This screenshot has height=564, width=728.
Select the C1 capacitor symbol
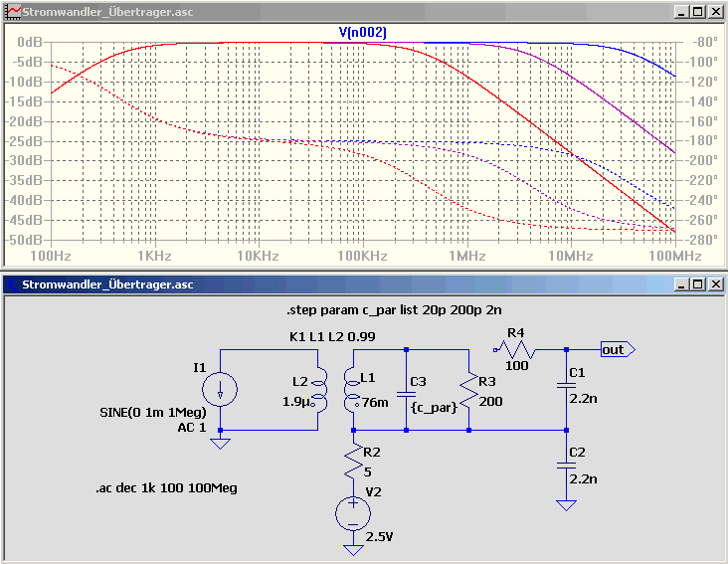pyautogui.click(x=566, y=385)
